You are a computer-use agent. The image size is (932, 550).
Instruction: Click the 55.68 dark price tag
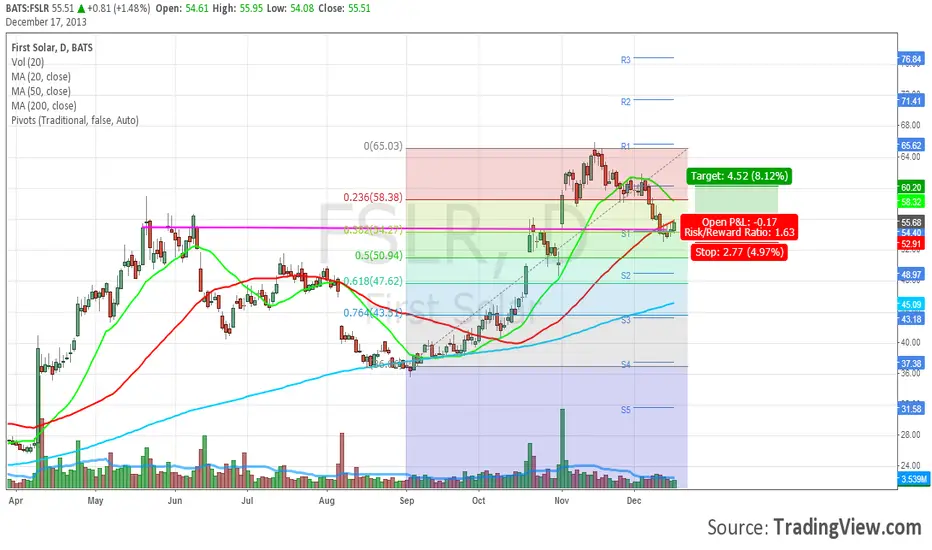click(911, 222)
